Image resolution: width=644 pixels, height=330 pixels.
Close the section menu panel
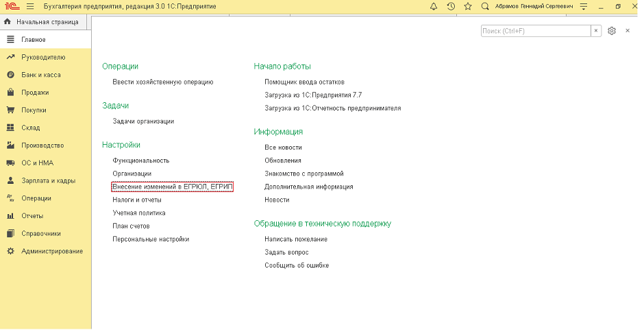pos(627,31)
